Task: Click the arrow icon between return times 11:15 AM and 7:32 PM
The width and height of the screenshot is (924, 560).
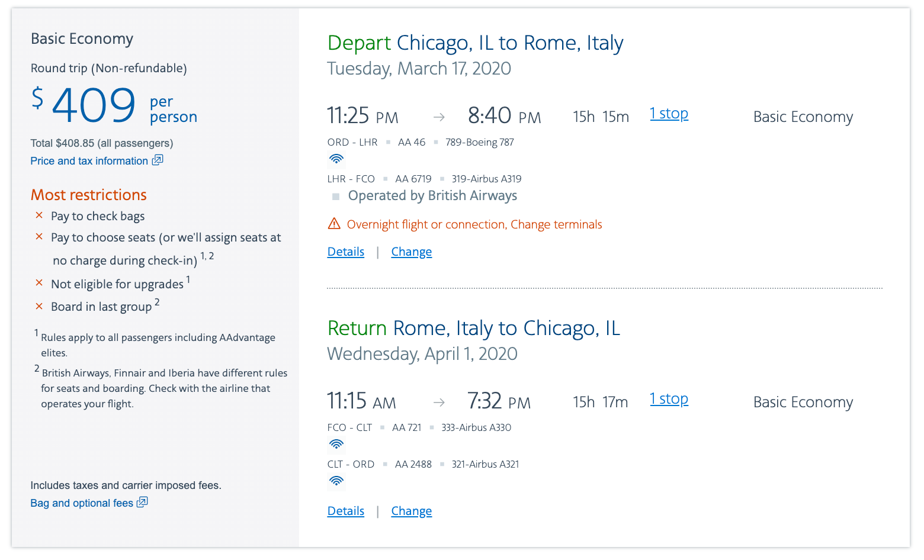Action: click(439, 403)
